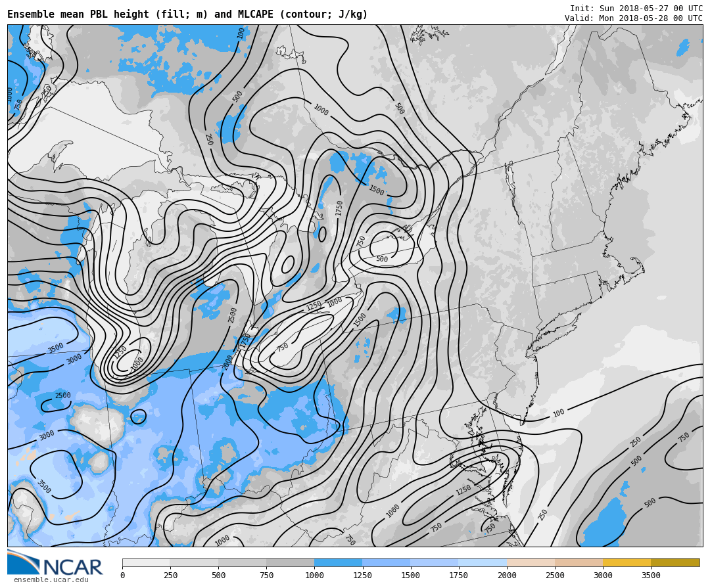Click the colorbar tick label '250'
710x588 pixels.
click(x=170, y=576)
